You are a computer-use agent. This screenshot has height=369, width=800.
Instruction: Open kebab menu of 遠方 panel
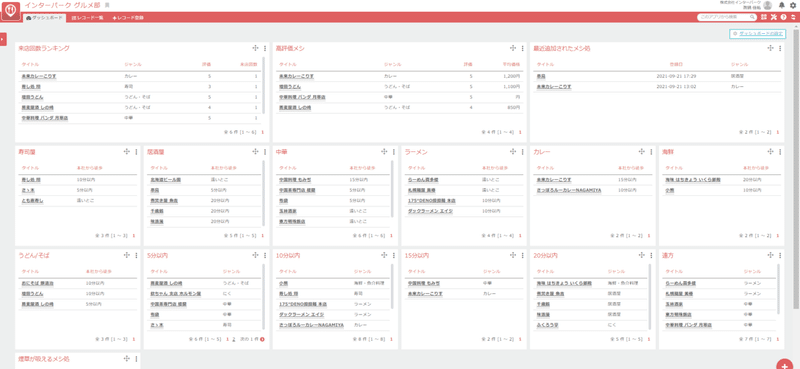[x=780, y=255]
